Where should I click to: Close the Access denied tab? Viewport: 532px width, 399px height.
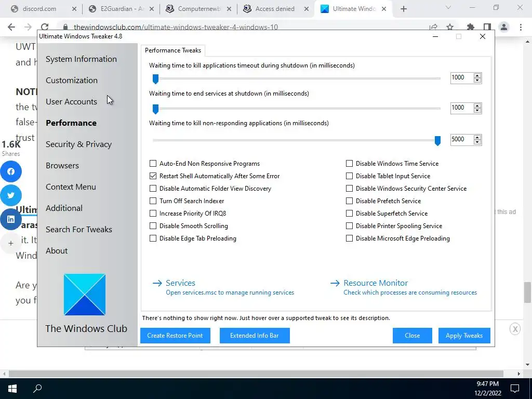(307, 9)
